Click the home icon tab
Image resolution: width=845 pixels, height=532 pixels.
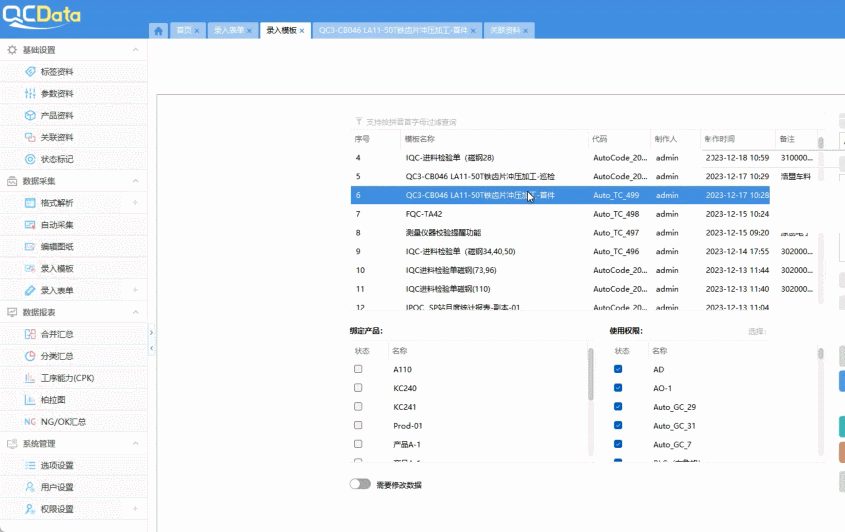pyautogui.click(x=158, y=31)
